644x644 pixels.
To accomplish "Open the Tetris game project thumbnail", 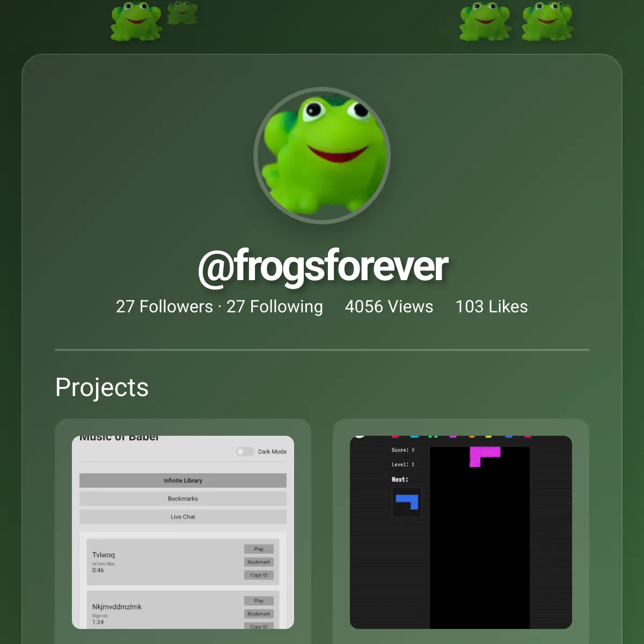I will (x=461, y=532).
